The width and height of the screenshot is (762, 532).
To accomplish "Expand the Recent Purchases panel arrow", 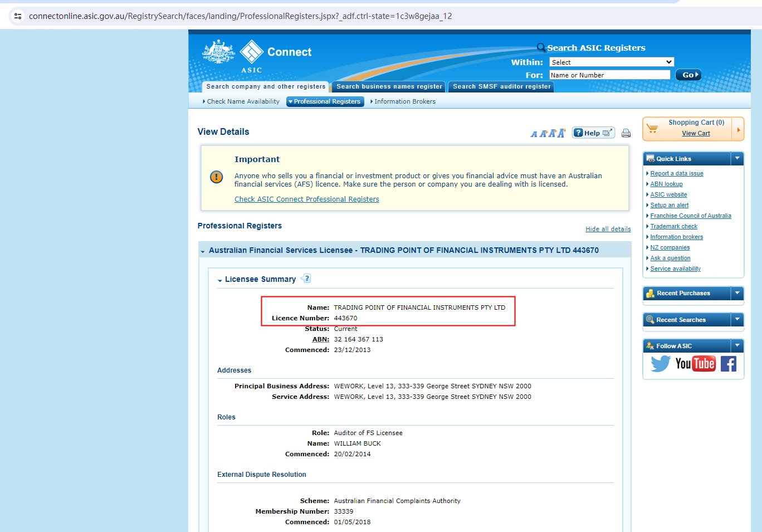I will (737, 293).
